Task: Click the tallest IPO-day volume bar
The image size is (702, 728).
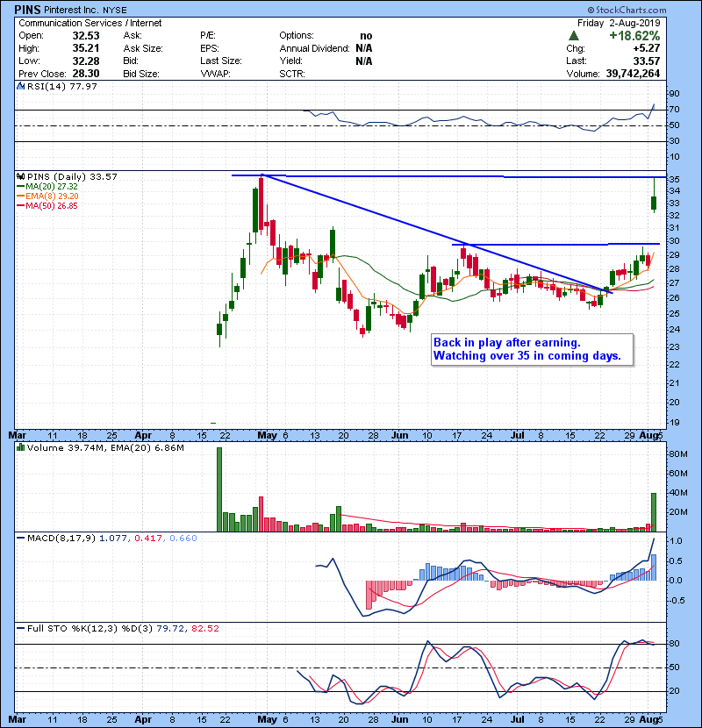Action: click(x=219, y=489)
